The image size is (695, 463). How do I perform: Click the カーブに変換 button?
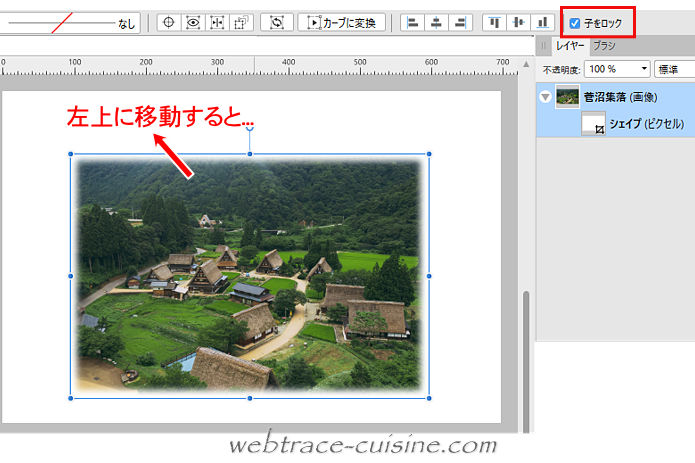point(342,22)
